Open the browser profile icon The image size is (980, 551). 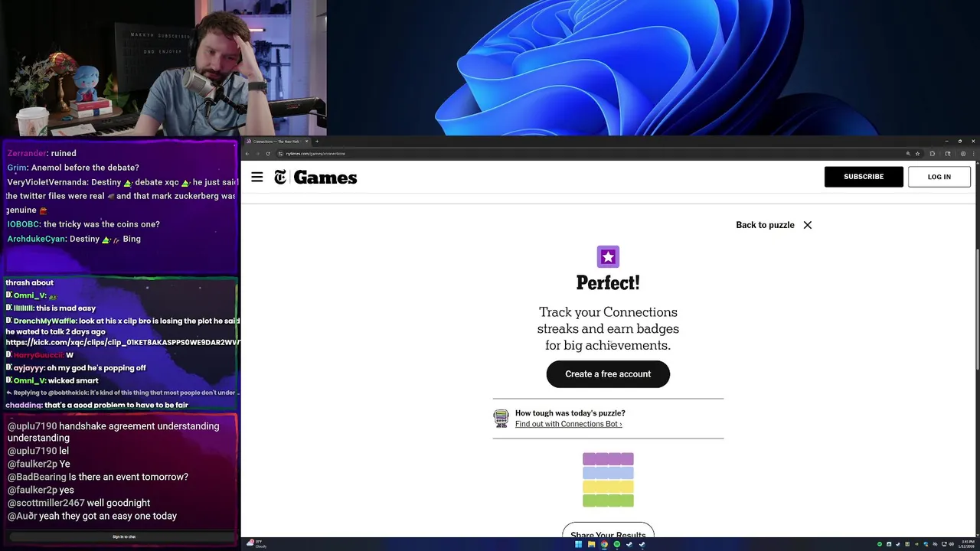[963, 154]
